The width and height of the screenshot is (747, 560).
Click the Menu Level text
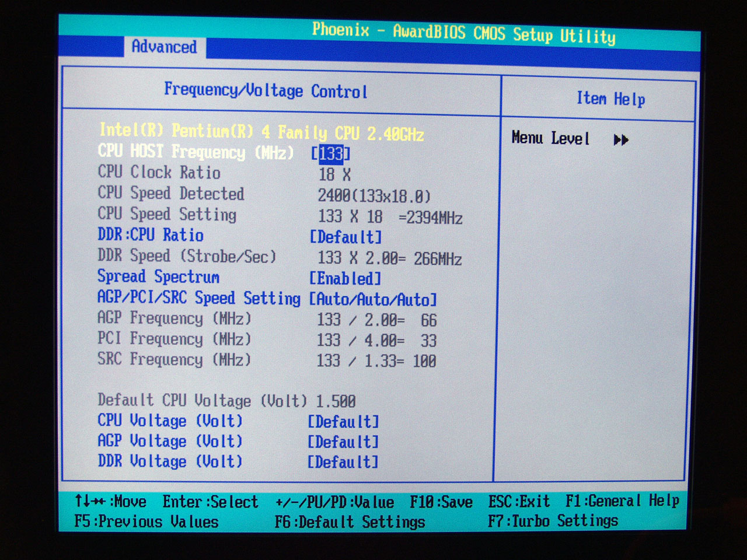pos(550,138)
